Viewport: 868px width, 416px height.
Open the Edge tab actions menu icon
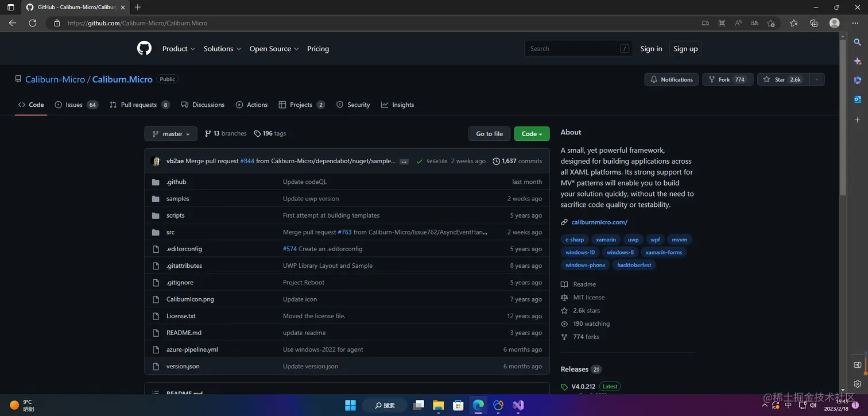point(10,7)
